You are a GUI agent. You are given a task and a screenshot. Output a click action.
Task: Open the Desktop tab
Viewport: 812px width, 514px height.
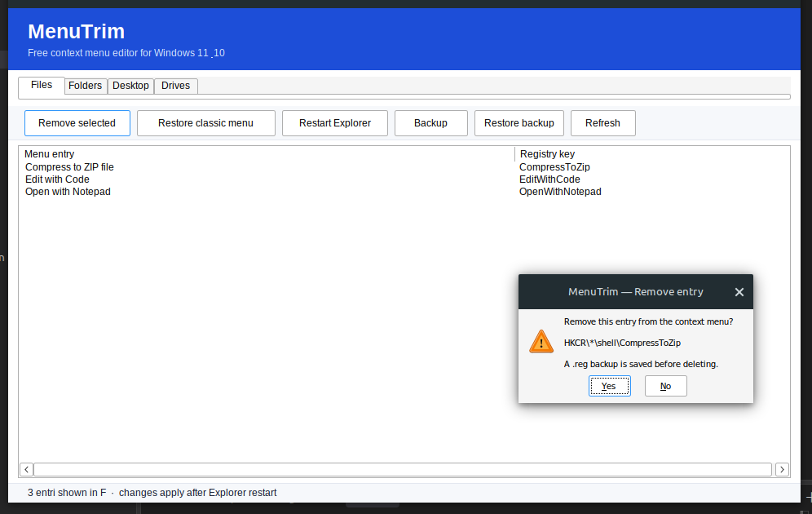(x=130, y=86)
